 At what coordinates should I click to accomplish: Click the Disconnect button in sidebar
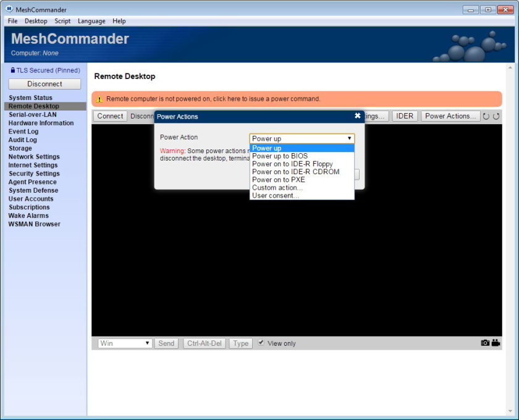coord(44,83)
